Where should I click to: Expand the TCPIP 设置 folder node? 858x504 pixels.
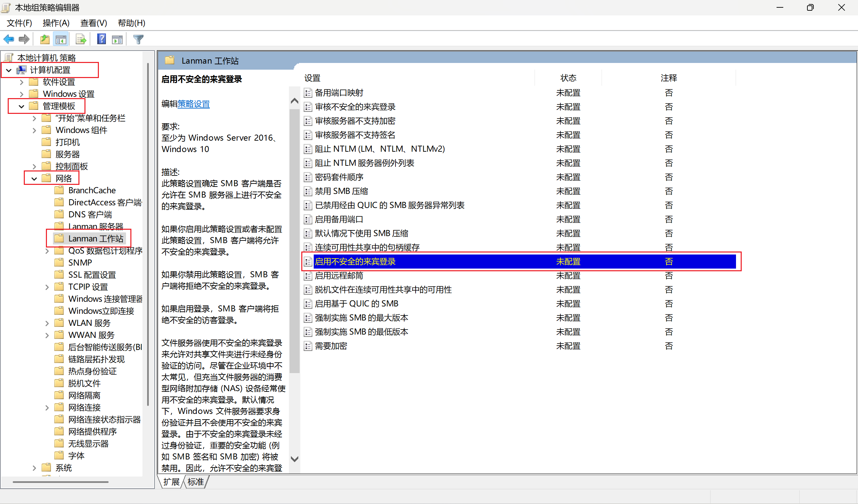[x=47, y=287]
